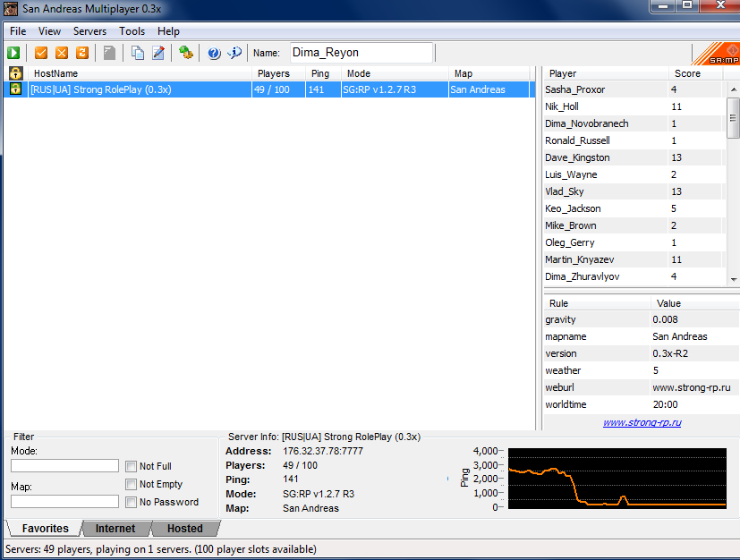The image size is (740, 560).
Task: Click the SA:MP logo in toolbar
Action: click(x=717, y=54)
